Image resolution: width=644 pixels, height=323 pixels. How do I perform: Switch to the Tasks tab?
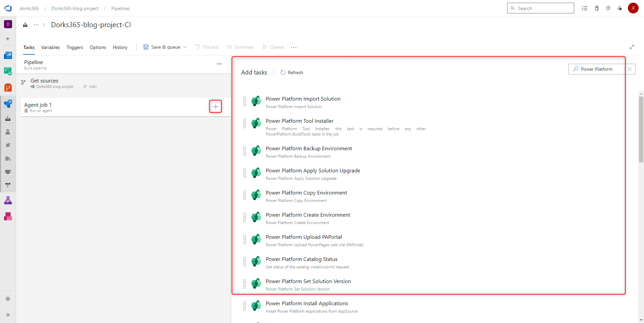[29, 47]
